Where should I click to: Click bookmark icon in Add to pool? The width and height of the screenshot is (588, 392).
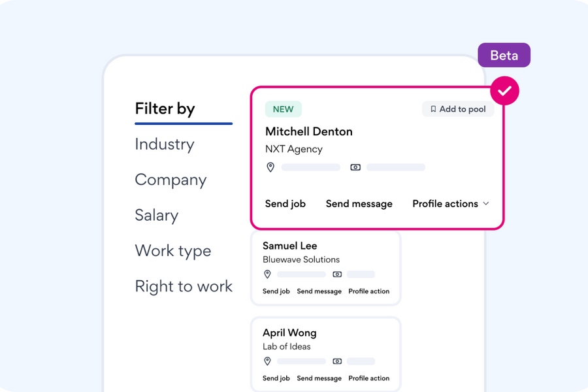(433, 109)
